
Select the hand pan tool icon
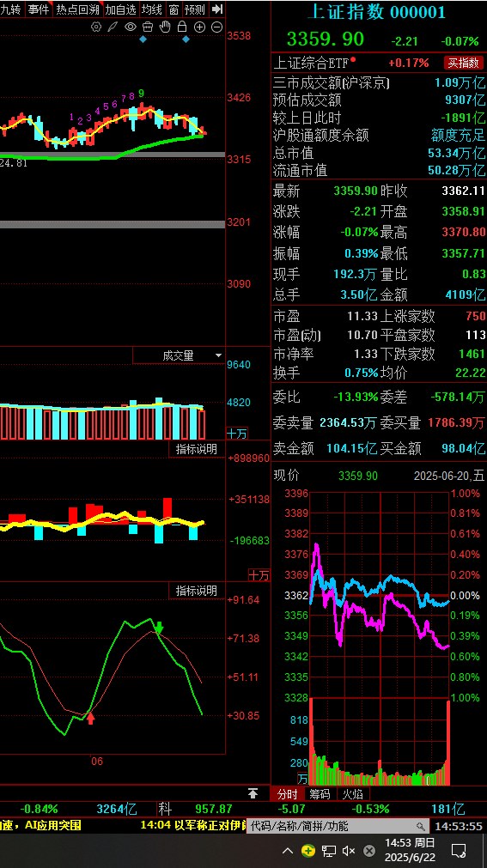(x=165, y=27)
